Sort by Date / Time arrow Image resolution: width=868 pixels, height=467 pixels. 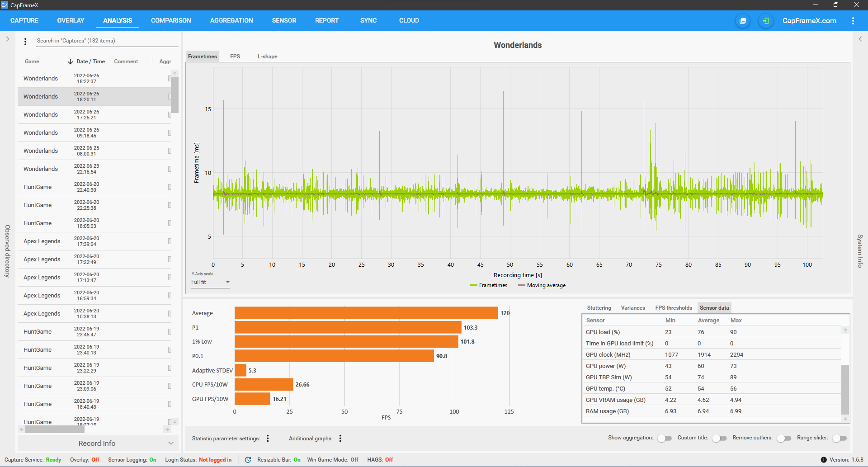coord(70,61)
